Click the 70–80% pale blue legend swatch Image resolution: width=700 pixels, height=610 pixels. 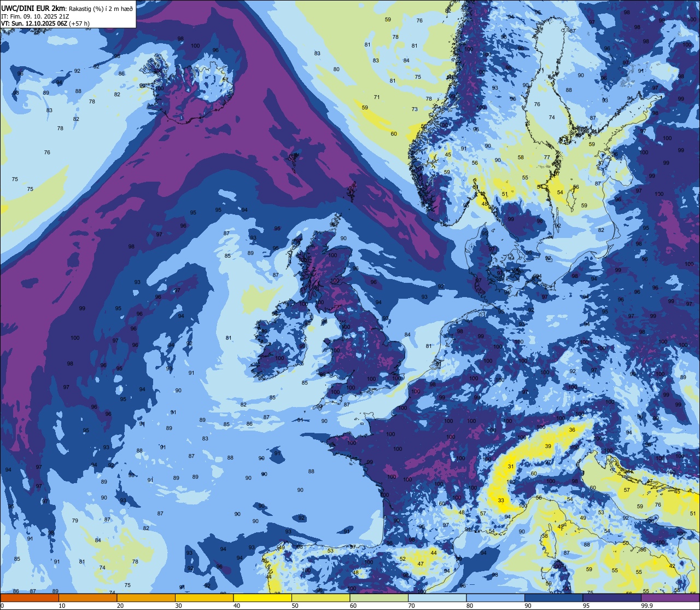coord(437,597)
